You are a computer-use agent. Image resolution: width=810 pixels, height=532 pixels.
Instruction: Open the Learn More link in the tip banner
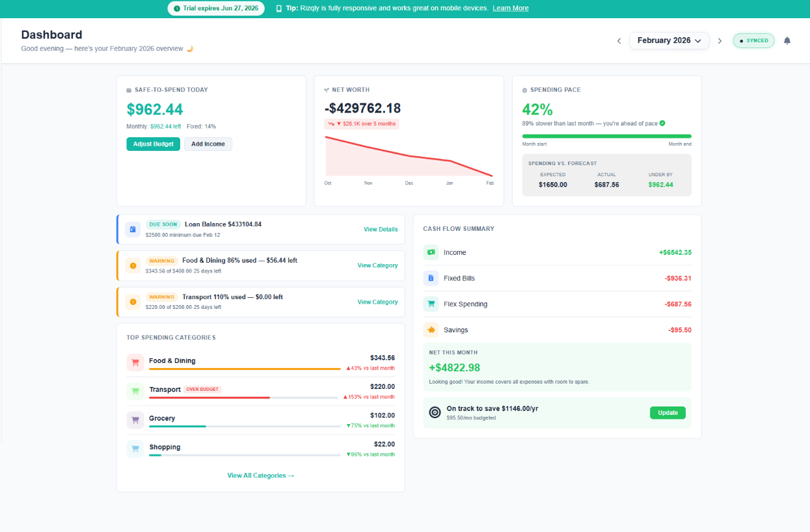[x=510, y=8]
